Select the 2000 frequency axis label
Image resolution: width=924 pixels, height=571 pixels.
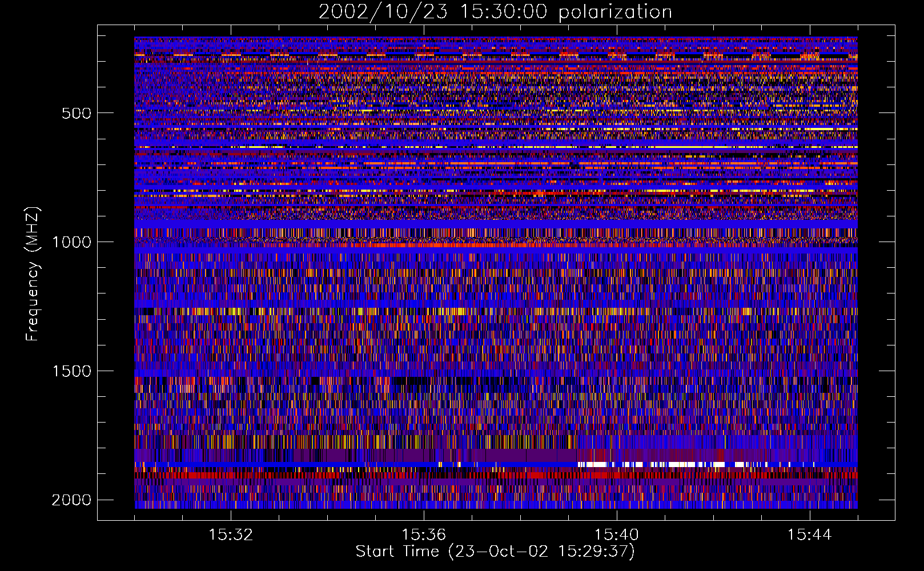[71, 500]
